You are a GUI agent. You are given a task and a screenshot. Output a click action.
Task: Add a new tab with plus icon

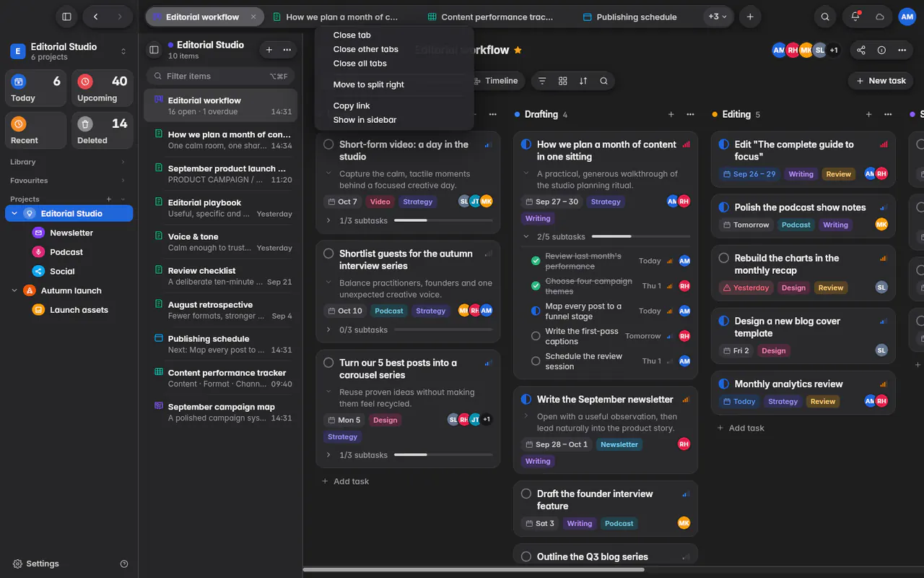tap(750, 17)
